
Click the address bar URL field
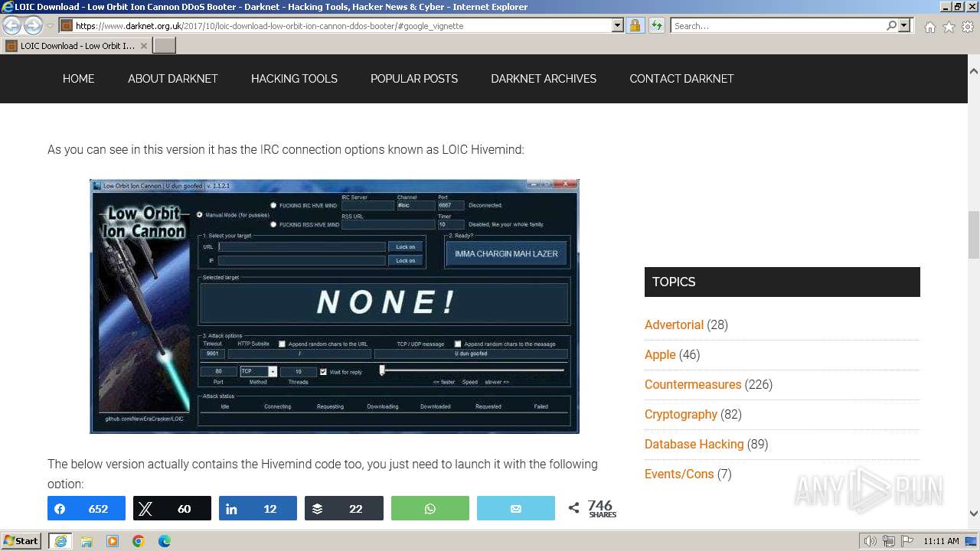coord(341,25)
